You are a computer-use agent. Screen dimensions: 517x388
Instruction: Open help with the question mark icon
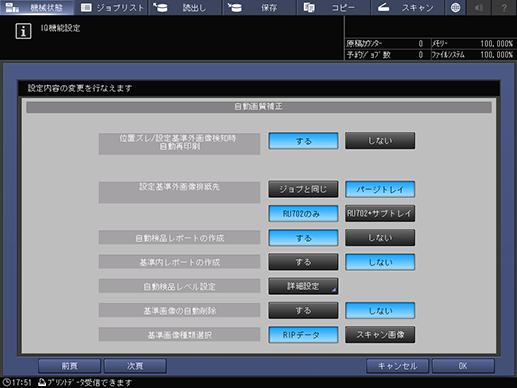click(x=504, y=7)
